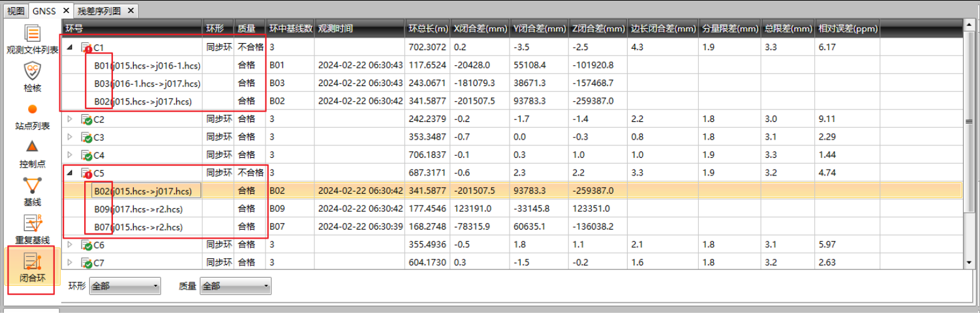Sort by the 相对误差(ppm) column header

[848, 29]
